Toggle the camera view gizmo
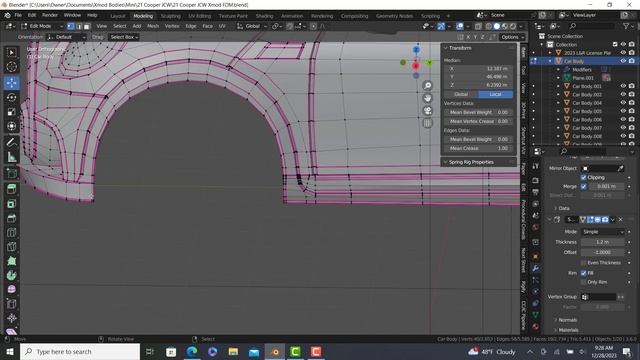The image size is (640, 360). click(427, 111)
